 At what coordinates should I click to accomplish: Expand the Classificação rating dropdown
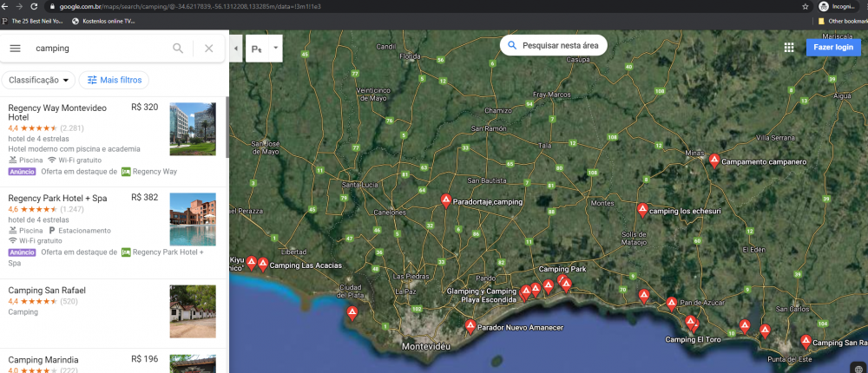pyautogui.click(x=39, y=80)
